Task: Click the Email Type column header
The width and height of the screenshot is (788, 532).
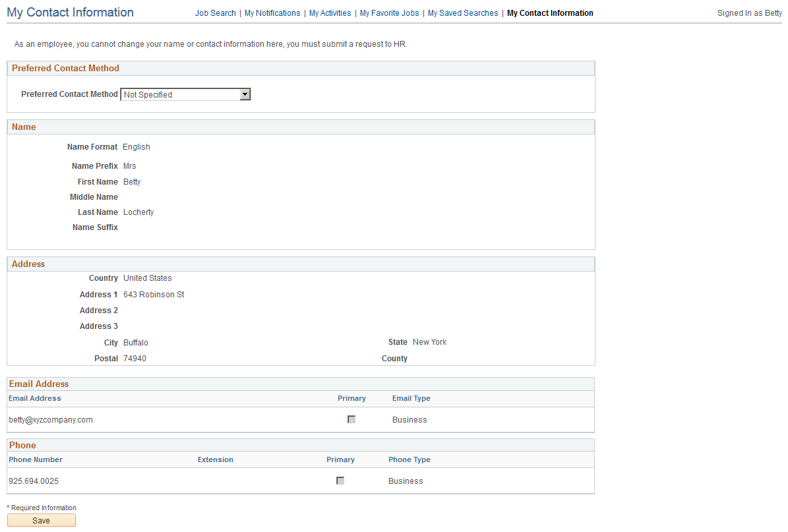Action: [411, 398]
